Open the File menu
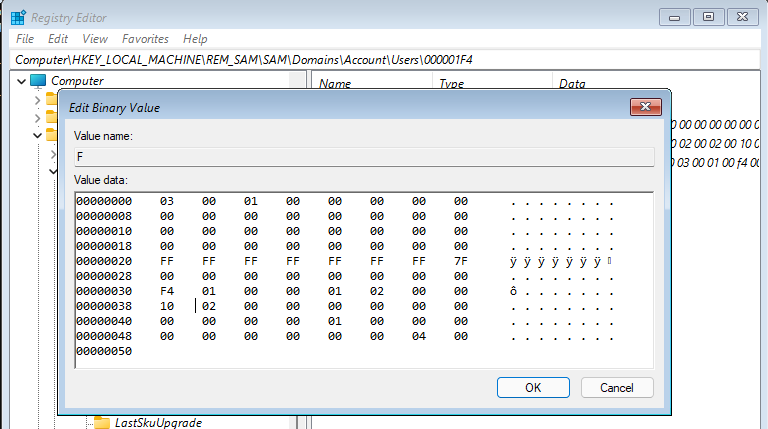This screenshot has width=768, height=429. 25,39
